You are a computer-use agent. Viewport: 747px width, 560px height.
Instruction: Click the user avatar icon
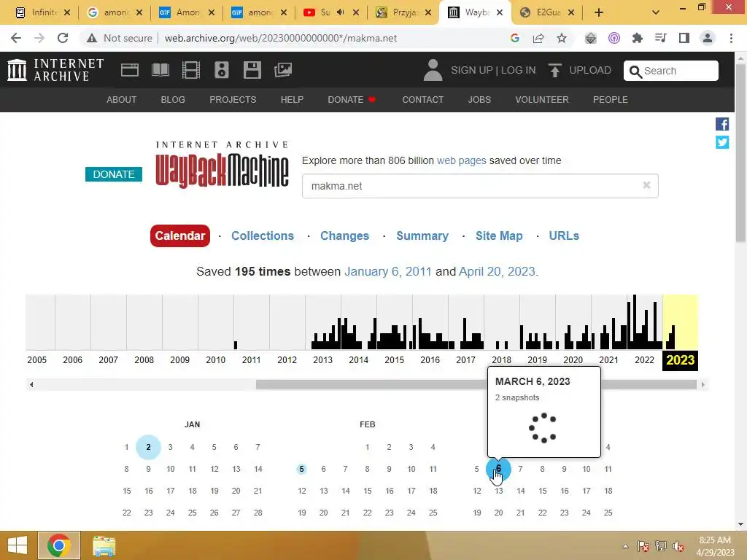point(433,70)
